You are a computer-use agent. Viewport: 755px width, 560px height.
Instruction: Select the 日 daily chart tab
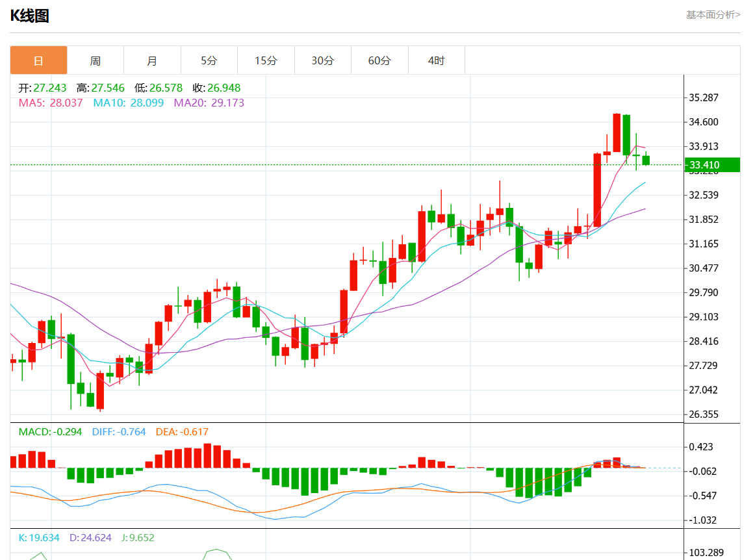coord(38,60)
